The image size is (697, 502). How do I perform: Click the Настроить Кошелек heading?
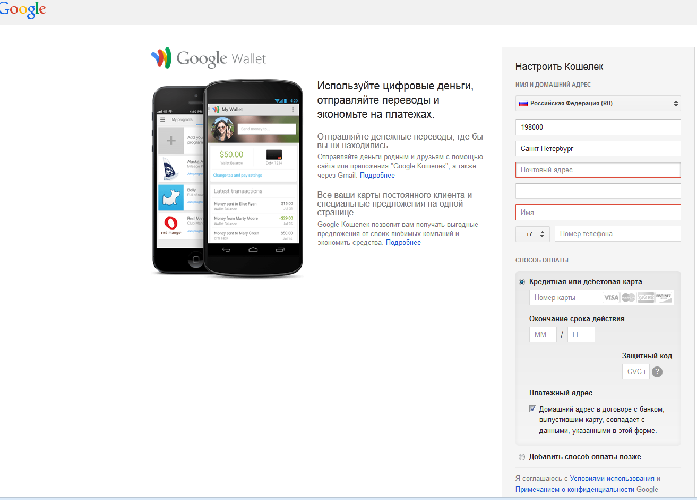click(559, 67)
